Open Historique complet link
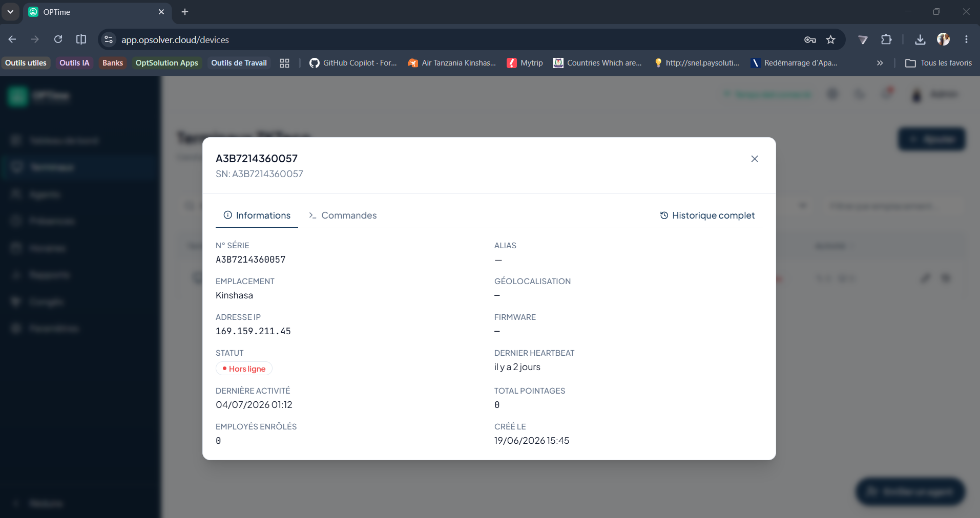 (x=707, y=215)
